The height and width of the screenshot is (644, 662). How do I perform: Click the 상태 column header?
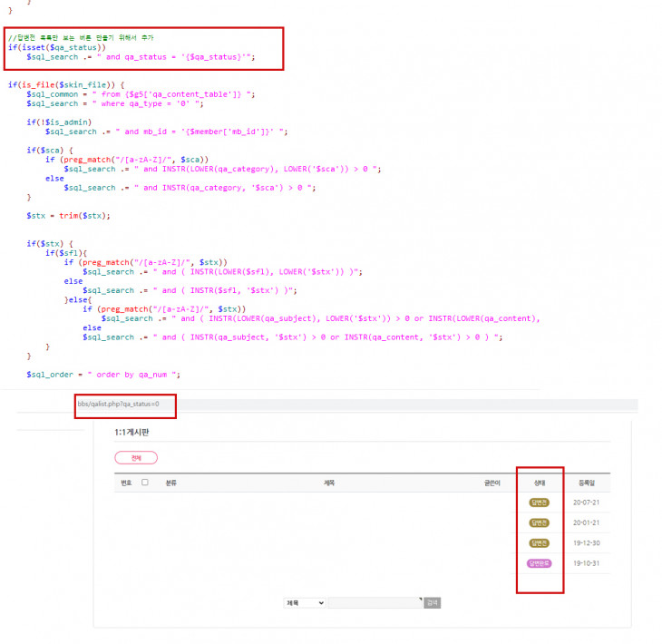point(540,483)
